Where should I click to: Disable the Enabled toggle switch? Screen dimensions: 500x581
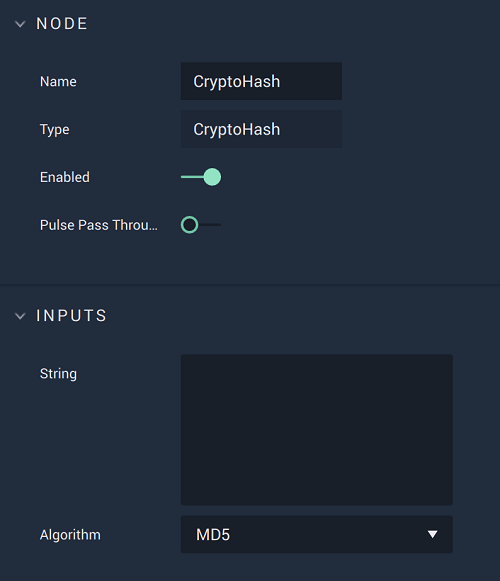pos(201,177)
